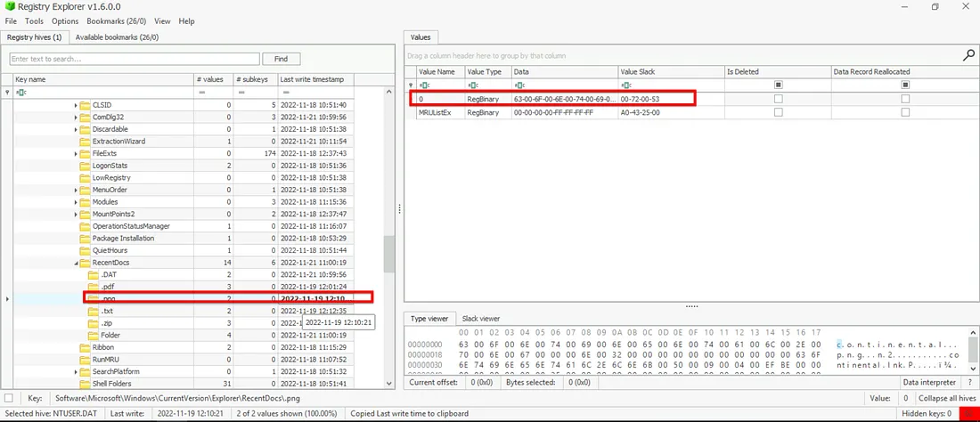
Task: Select the ExtractionWizard folder icon
Action: point(86,142)
